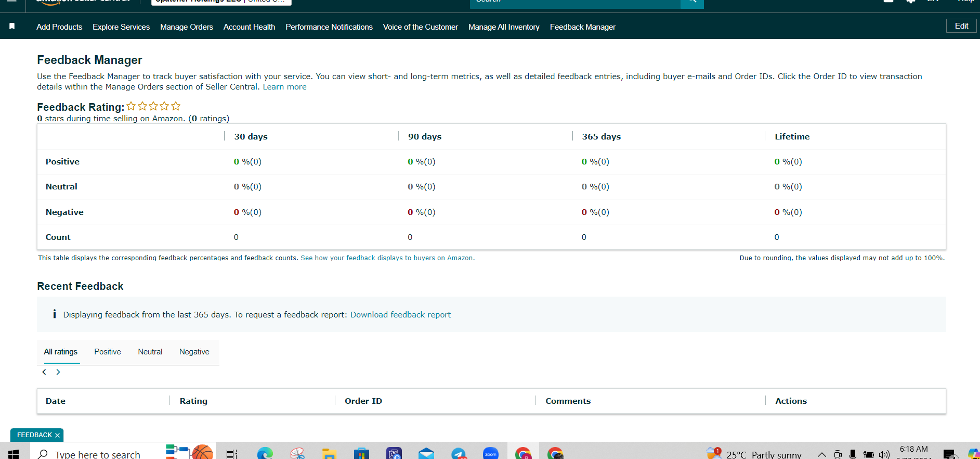Screen dimensions: 980x459
Task: Click the Actions column header
Action: click(791, 401)
